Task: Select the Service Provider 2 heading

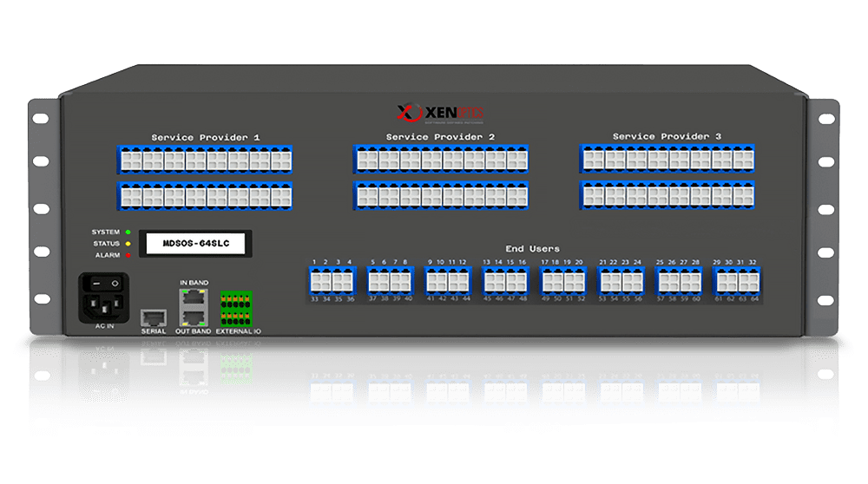Action: [x=440, y=137]
